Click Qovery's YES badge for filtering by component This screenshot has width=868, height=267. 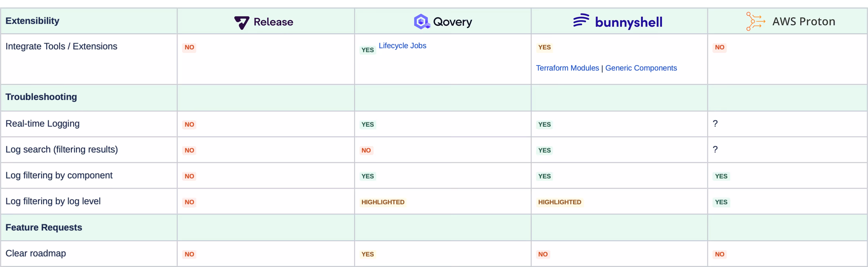[368, 176]
